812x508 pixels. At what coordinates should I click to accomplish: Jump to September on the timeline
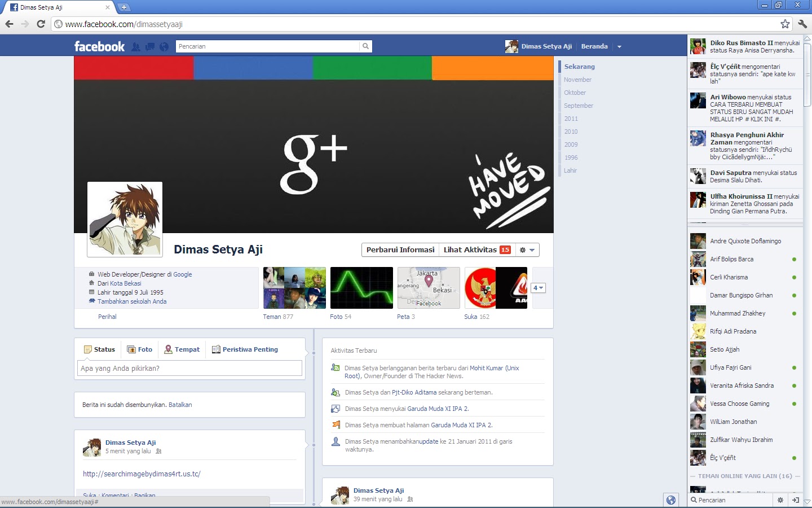pos(579,106)
